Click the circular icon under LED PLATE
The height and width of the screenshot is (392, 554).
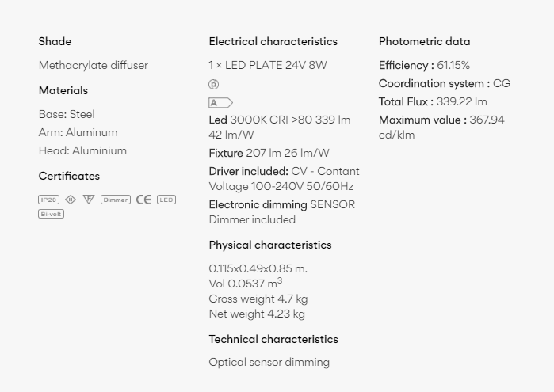click(x=214, y=85)
